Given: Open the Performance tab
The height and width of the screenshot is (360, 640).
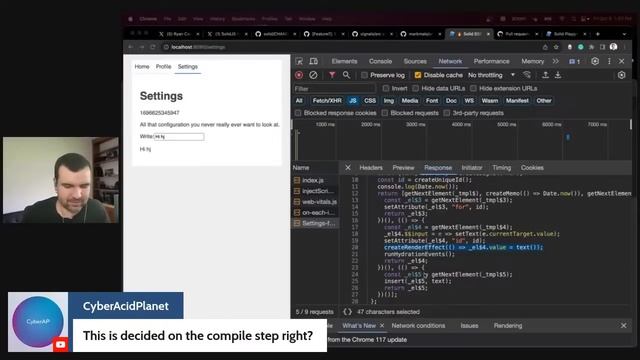Looking at the screenshot, I should click(491, 61).
